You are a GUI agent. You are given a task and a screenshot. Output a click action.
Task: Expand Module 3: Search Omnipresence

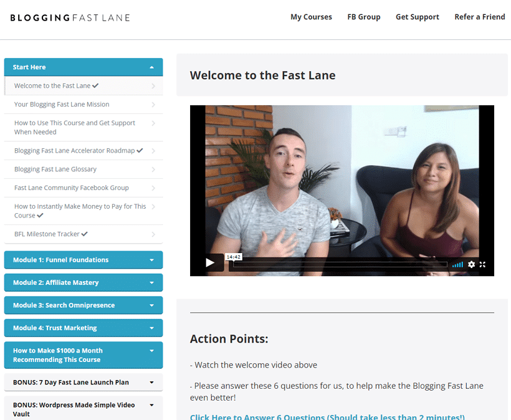click(x=84, y=305)
